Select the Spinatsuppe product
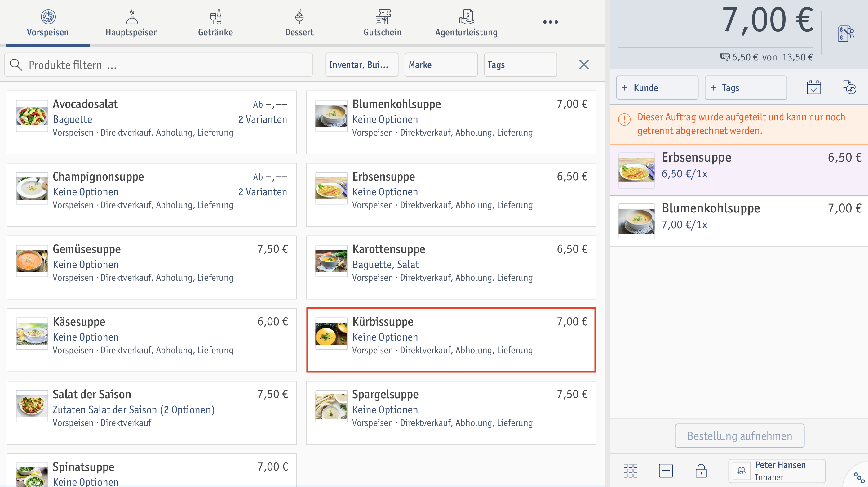Viewport: 868px width, 487px height. [x=152, y=471]
